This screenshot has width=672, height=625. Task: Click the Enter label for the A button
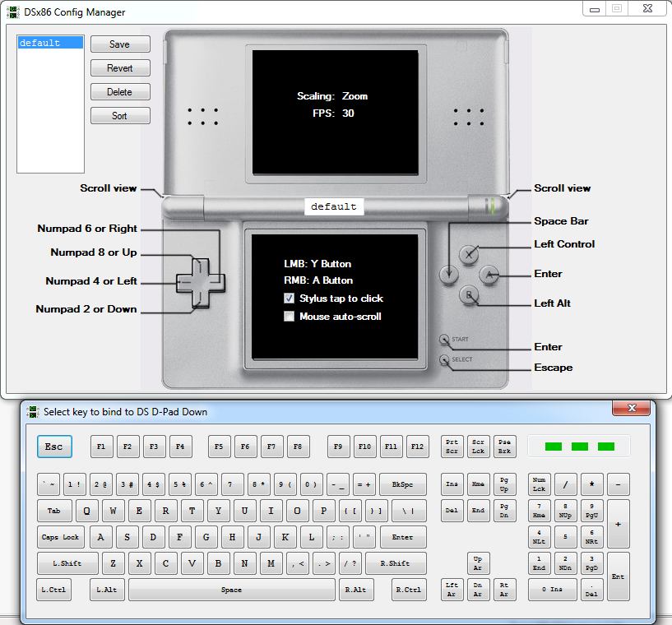[548, 274]
